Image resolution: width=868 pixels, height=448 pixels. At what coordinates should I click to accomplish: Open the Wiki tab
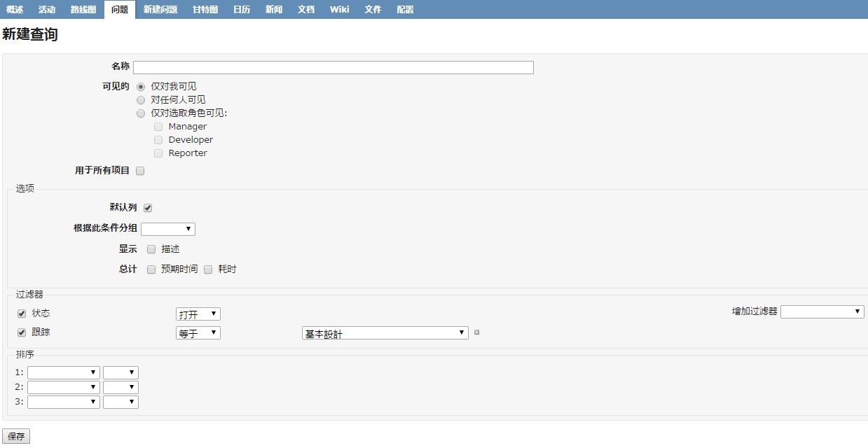click(x=340, y=10)
